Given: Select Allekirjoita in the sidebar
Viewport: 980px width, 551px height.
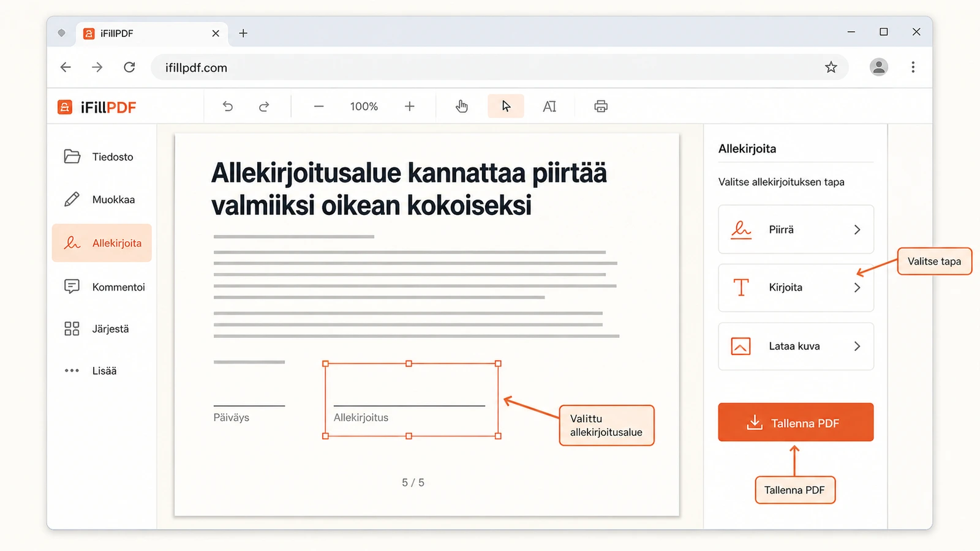Looking at the screenshot, I should pos(102,243).
